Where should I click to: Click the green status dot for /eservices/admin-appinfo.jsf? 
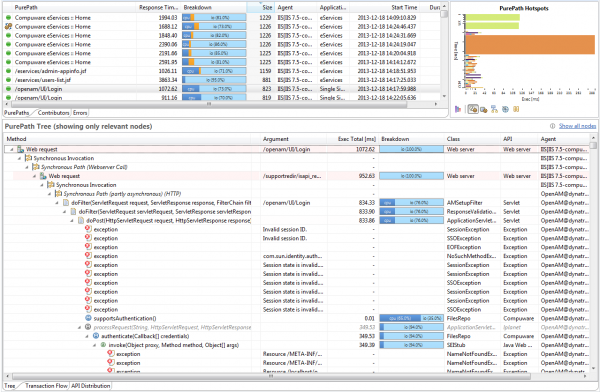tap(8, 71)
